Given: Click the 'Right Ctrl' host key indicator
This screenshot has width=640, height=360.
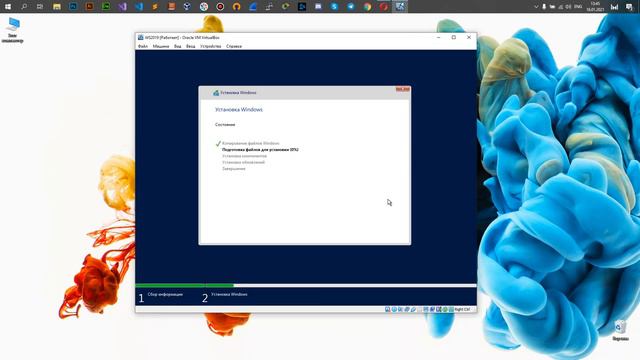Looking at the screenshot, I should [x=462, y=309].
